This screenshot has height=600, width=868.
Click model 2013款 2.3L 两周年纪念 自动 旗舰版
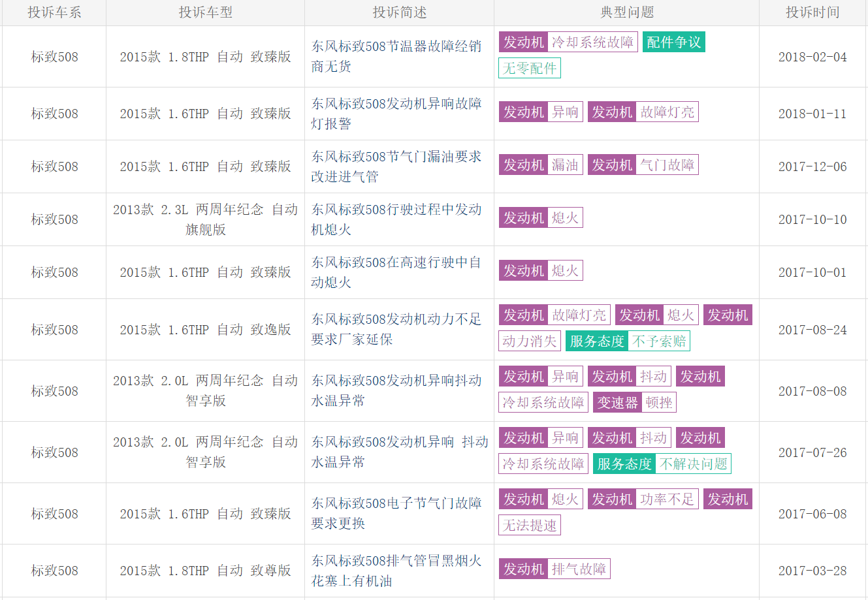click(205, 219)
